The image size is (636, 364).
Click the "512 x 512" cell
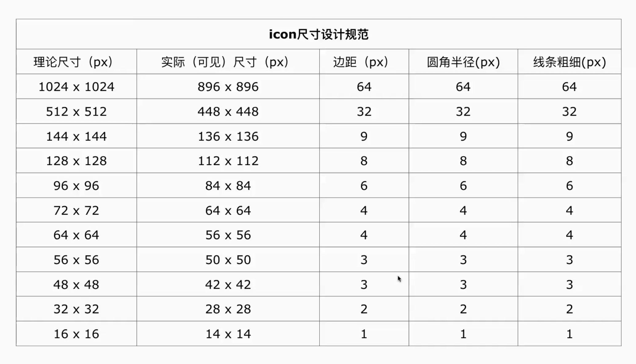click(76, 112)
